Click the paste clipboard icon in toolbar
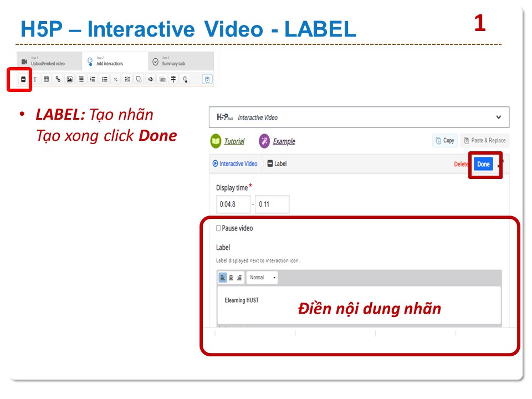The height and width of the screenshot is (399, 532). 207,80
